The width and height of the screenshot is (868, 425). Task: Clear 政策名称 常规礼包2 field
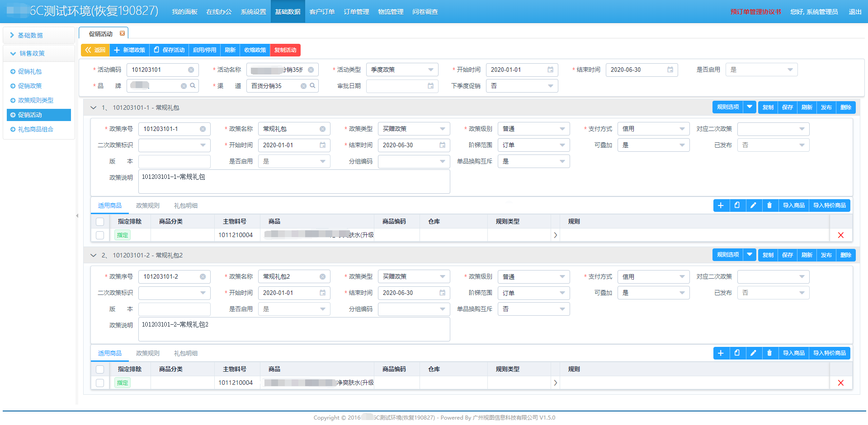pos(322,277)
